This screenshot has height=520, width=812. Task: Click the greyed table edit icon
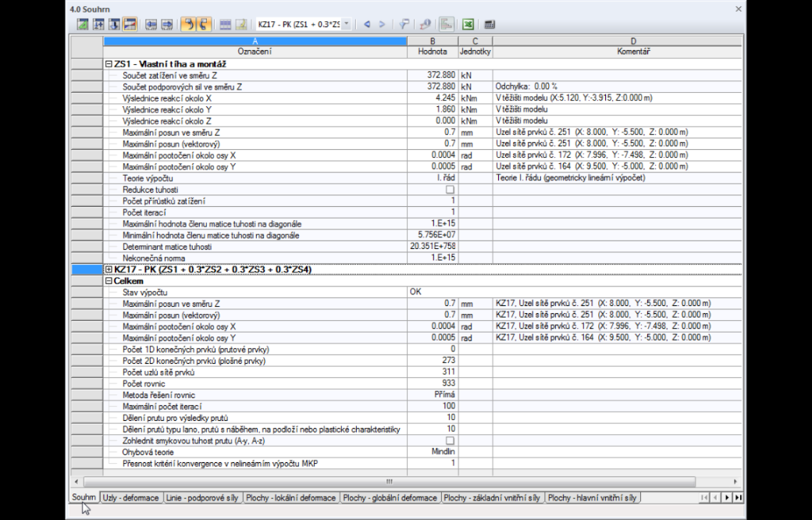pos(240,24)
